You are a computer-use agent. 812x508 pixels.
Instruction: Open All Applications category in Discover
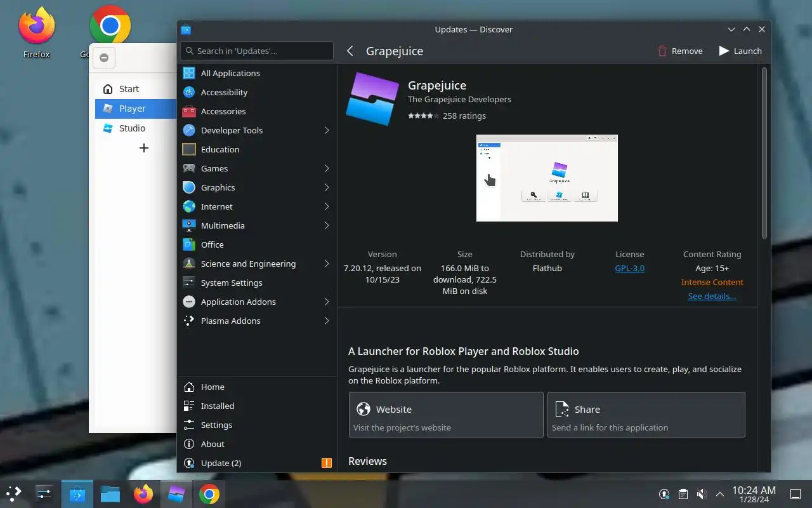(x=257, y=73)
